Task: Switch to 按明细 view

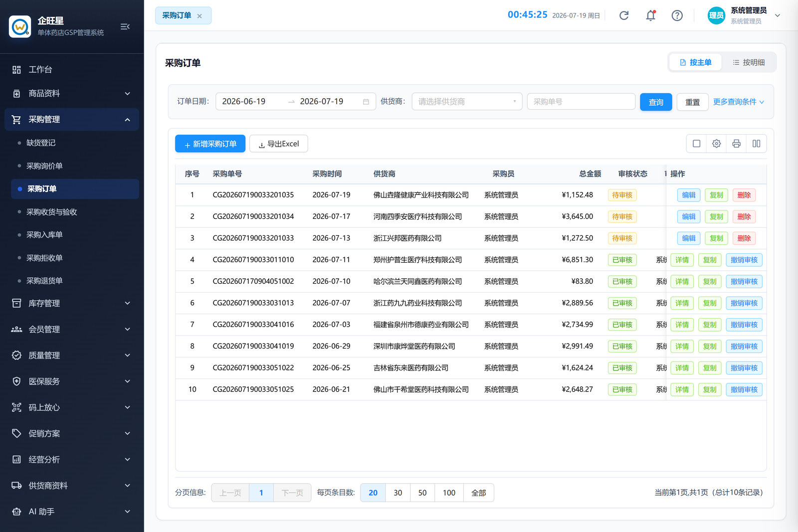Action: tap(748, 62)
